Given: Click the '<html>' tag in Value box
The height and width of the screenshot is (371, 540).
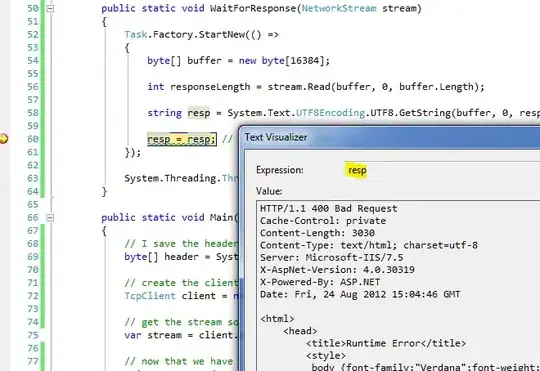Looking at the screenshot, I should [x=277, y=319].
